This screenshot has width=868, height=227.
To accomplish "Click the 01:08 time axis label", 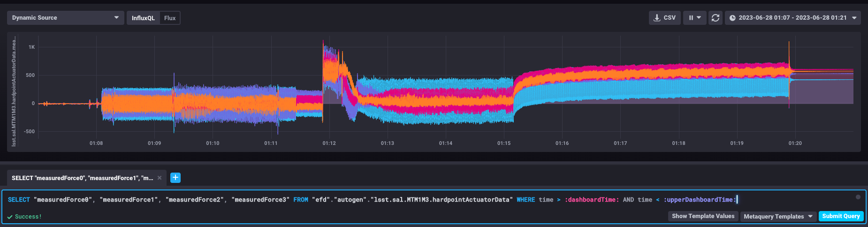I will click(96, 143).
